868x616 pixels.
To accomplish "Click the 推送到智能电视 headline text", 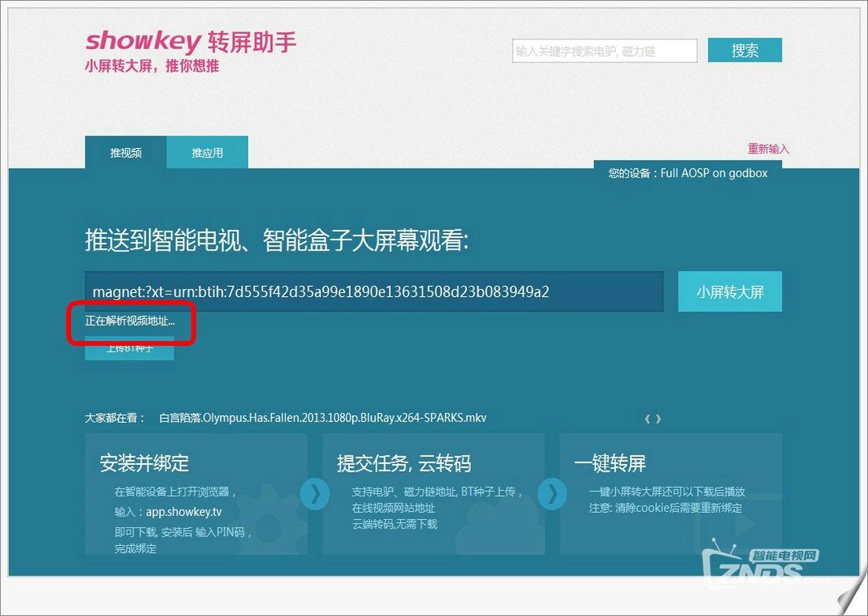I will click(276, 241).
